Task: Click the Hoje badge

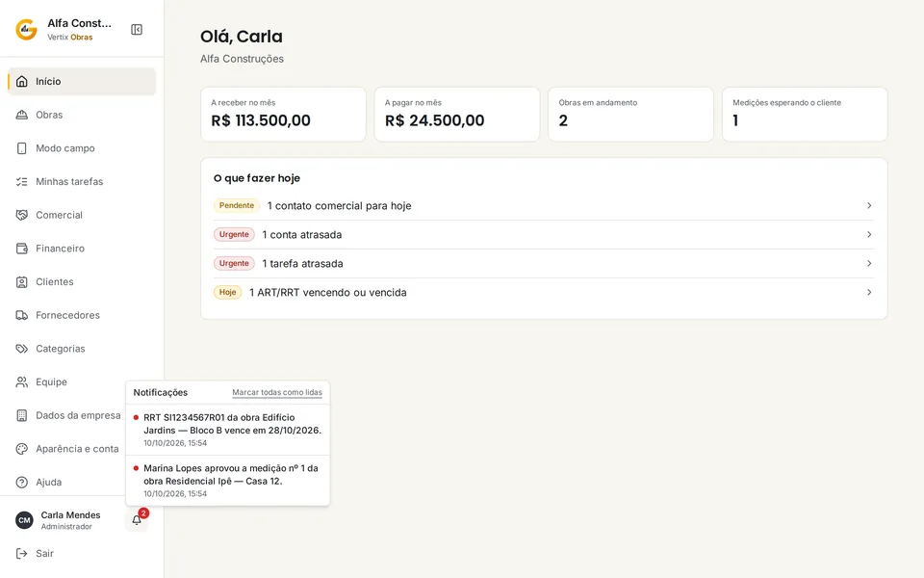Action: point(227,293)
